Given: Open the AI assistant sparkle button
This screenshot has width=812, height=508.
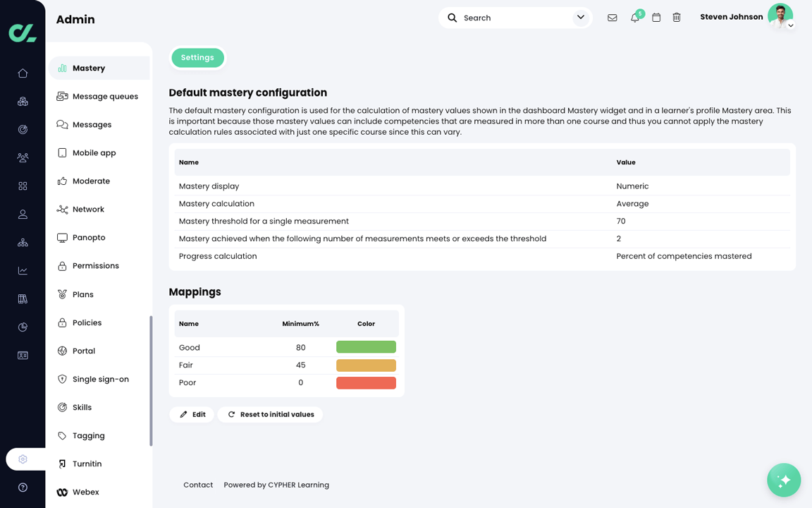Looking at the screenshot, I should [784, 480].
